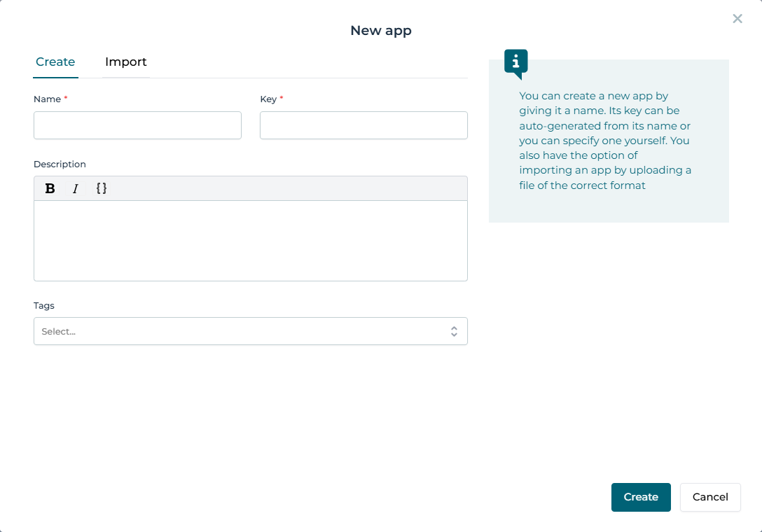Click the info icon above help text

(x=516, y=63)
